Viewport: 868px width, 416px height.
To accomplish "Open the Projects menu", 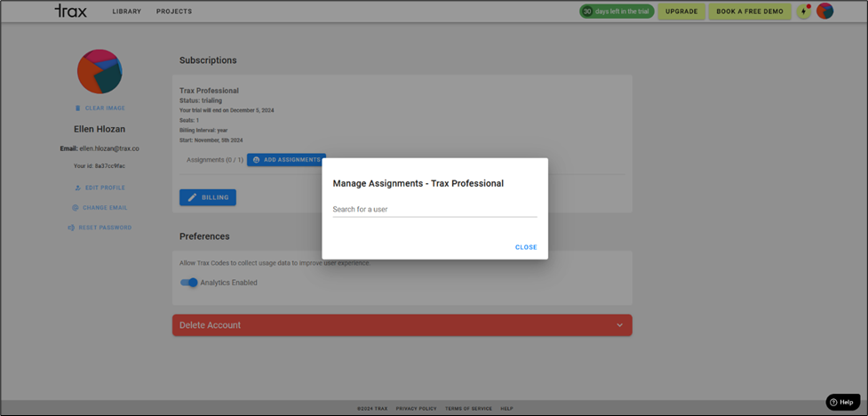I will click(x=174, y=11).
